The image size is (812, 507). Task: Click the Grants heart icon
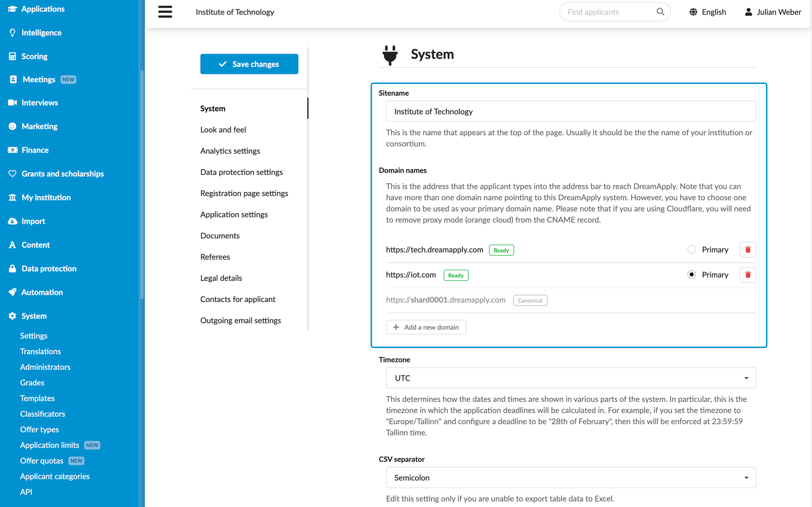pyautogui.click(x=12, y=174)
